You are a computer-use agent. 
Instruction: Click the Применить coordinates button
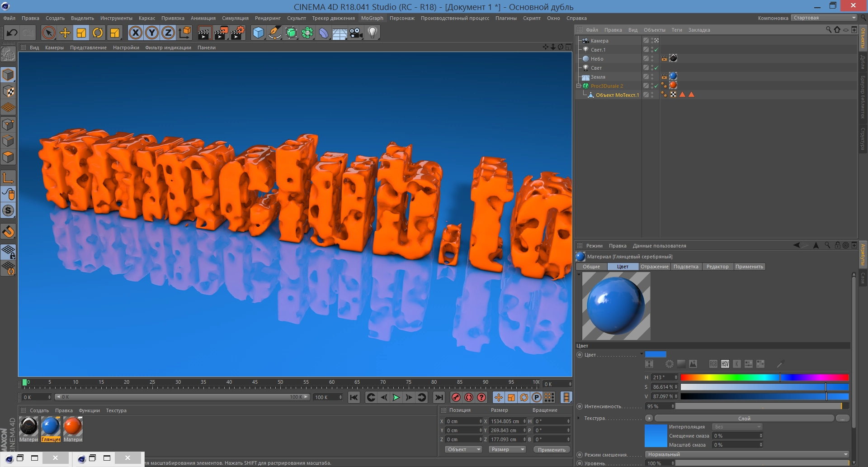tap(552, 449)
